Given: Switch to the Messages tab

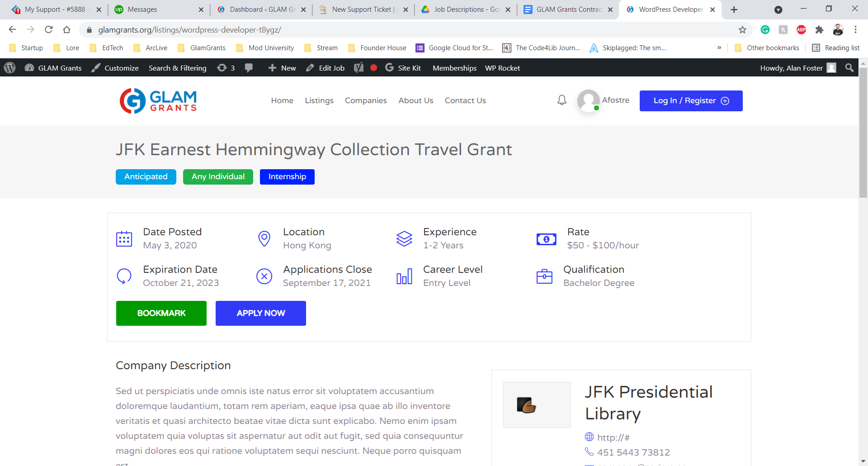Looking at the screenshot, I should (158, 10).
